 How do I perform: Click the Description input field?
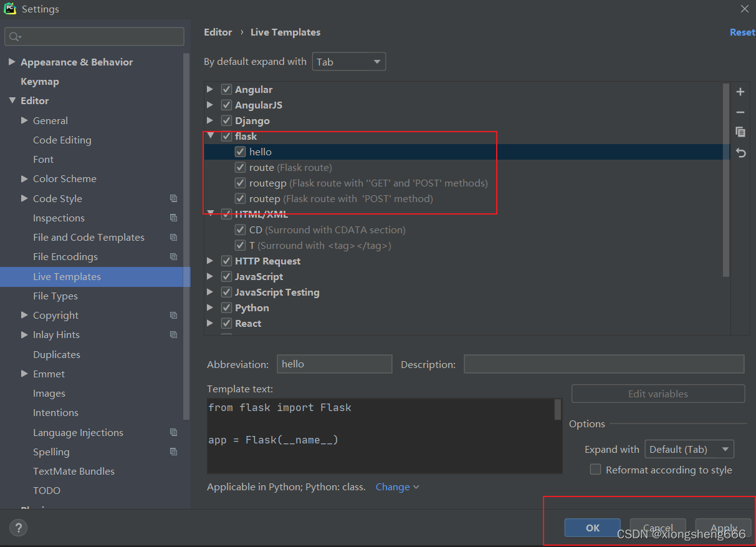(604, 364)
